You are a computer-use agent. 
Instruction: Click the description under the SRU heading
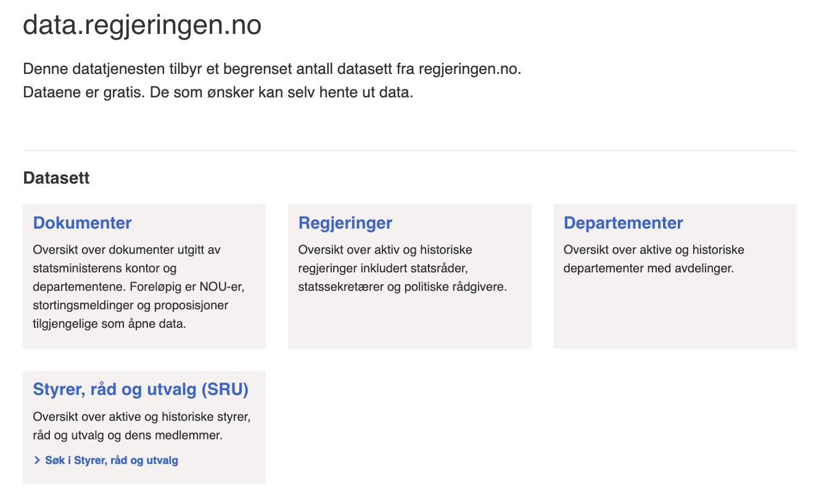(x=141, y=426)
